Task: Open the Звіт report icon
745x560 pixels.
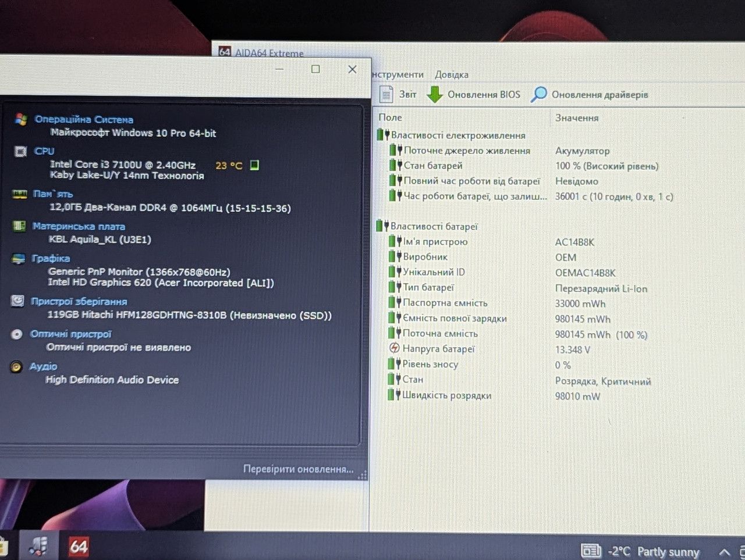Action: click(386, 94)
